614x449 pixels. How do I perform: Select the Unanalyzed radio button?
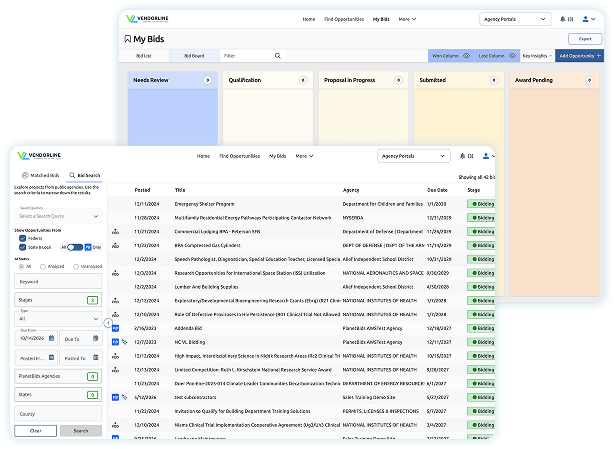[76, 266]
